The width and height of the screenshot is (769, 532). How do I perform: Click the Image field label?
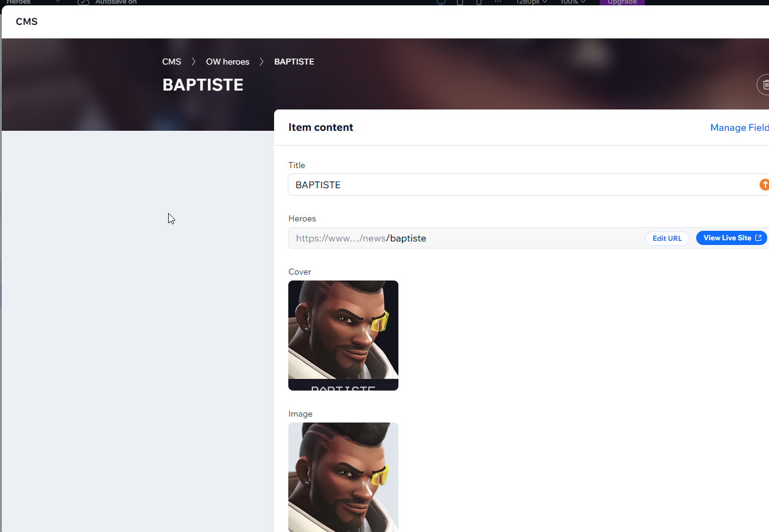pos(300,414)
